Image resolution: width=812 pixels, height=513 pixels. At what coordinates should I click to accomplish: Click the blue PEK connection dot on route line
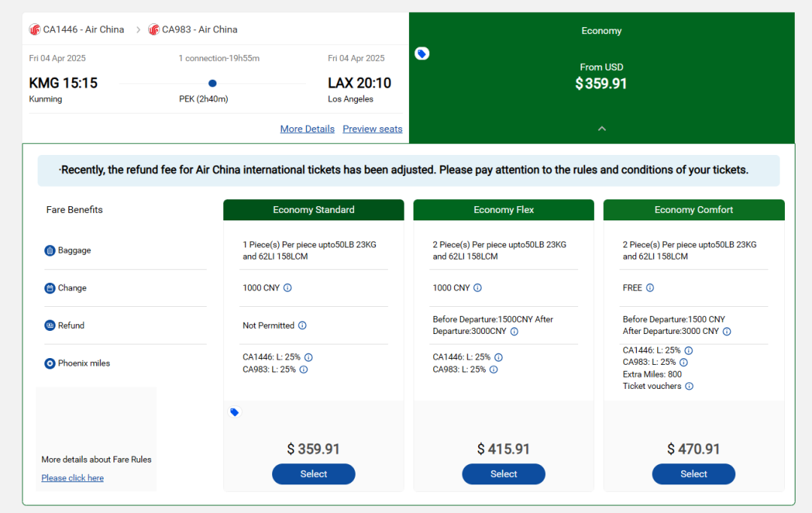tap(212, 83)
